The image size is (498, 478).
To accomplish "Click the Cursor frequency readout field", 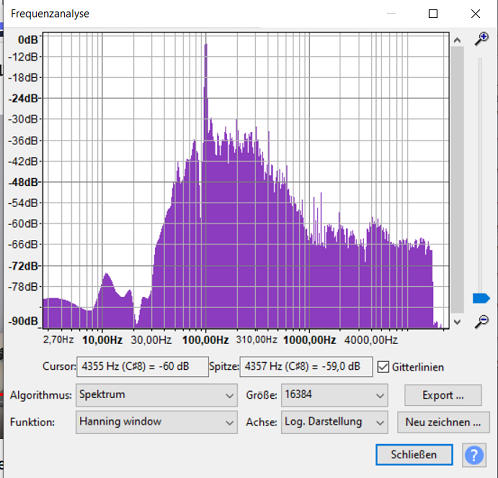I will tap(143, 367).
